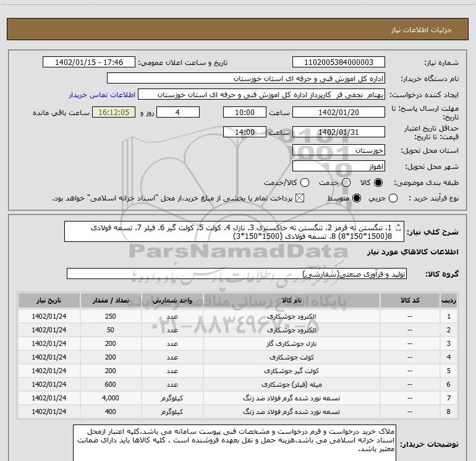476x461 pixels.
Task: Click the quantity 4,000 cell
Action: point(111,398)
